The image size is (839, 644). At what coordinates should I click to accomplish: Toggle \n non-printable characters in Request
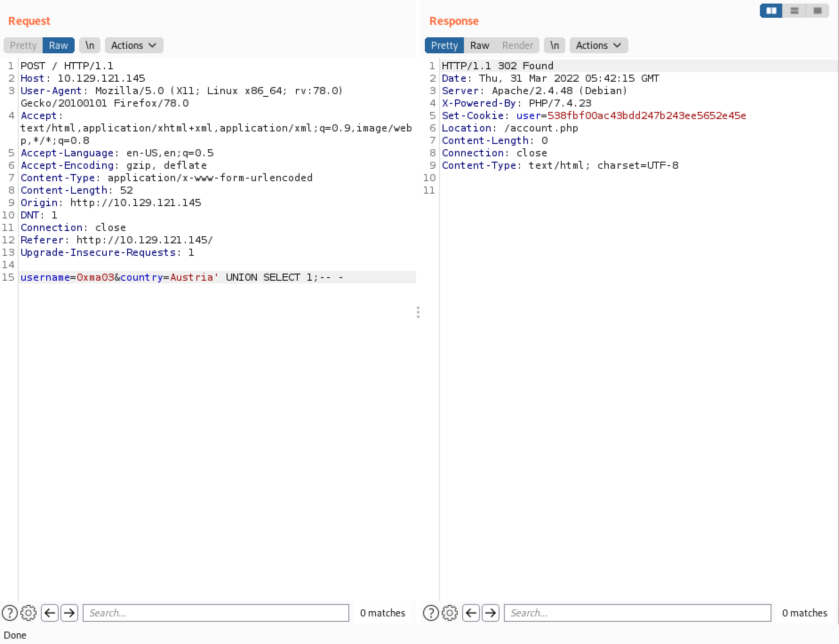pos(90,45)
